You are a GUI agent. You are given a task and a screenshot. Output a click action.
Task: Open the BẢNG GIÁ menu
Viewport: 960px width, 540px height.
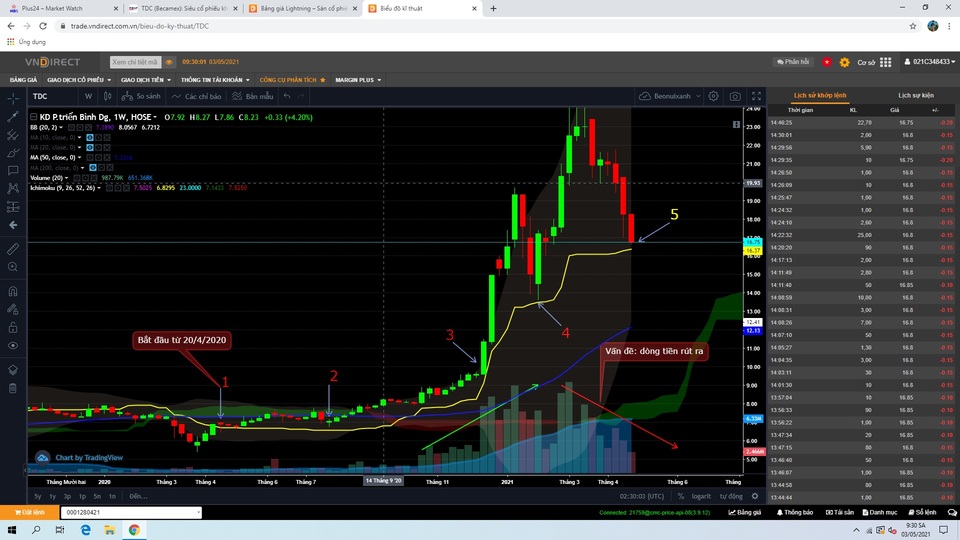click(23, 80)
